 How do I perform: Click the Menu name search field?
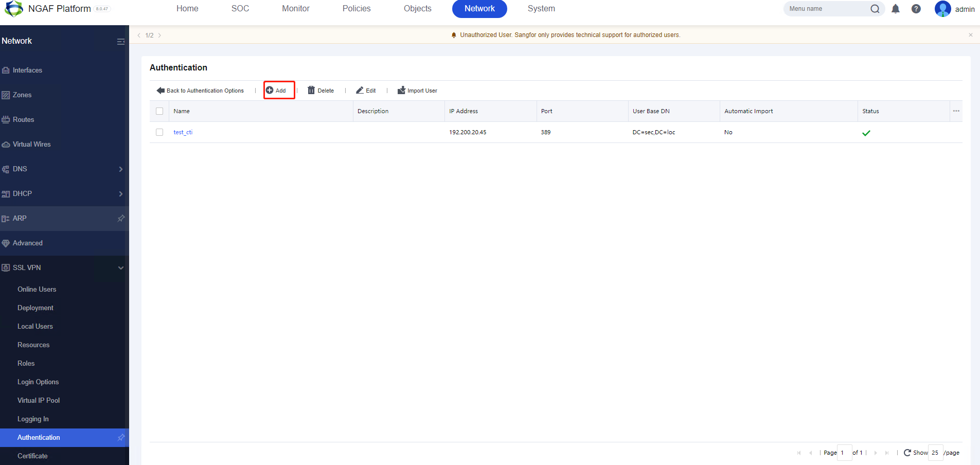826,9
